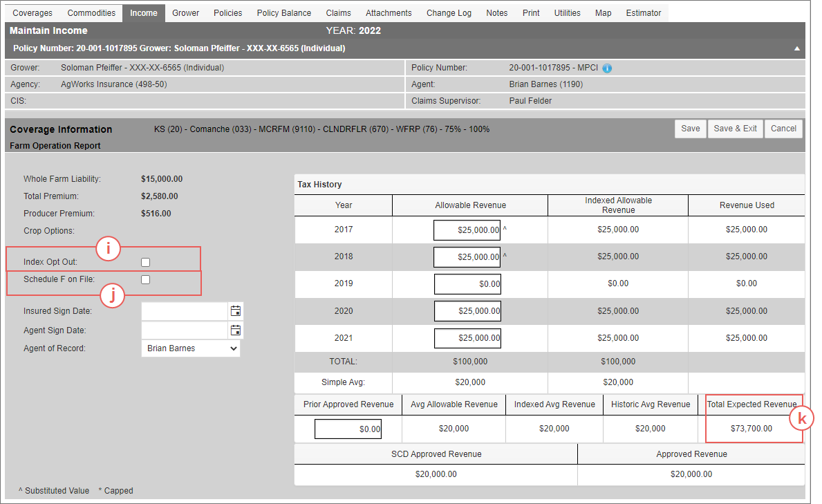Image resolution: width=822 pixels, height=504 pixels.
Task: Go to the Estimator tab
Action: (643, 13)
